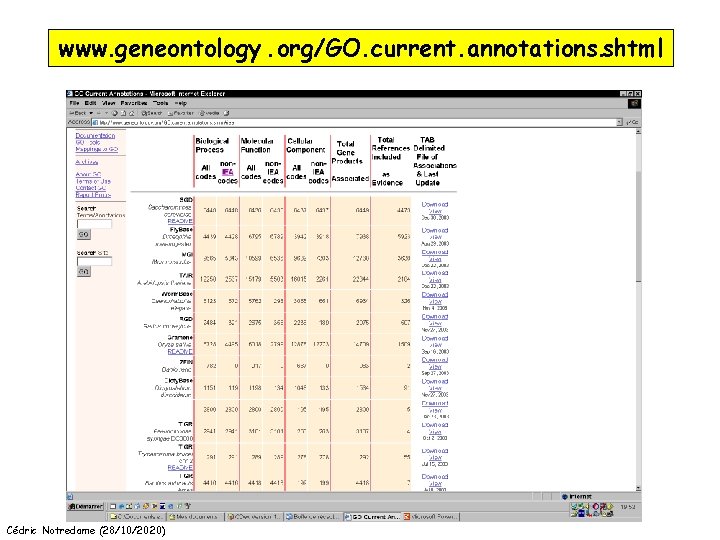Click the page vertical scrollbar thumb

click(638, 227)
